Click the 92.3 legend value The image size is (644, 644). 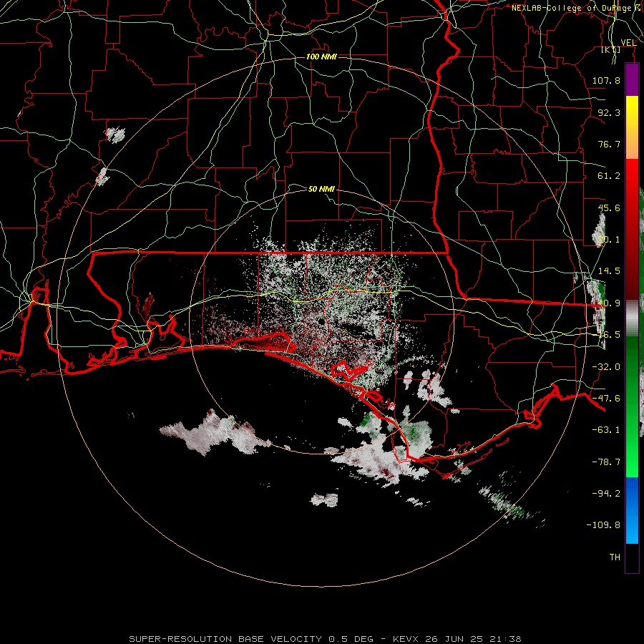609,112
